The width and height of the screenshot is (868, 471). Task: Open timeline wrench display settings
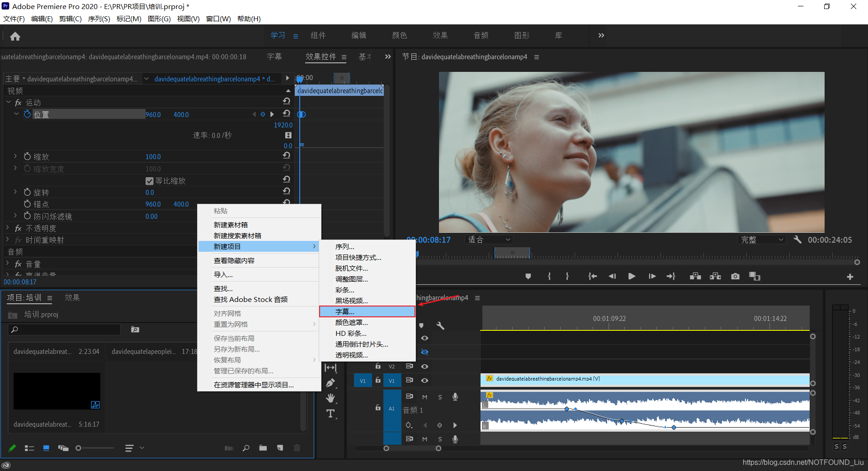[x=440, y=325]
